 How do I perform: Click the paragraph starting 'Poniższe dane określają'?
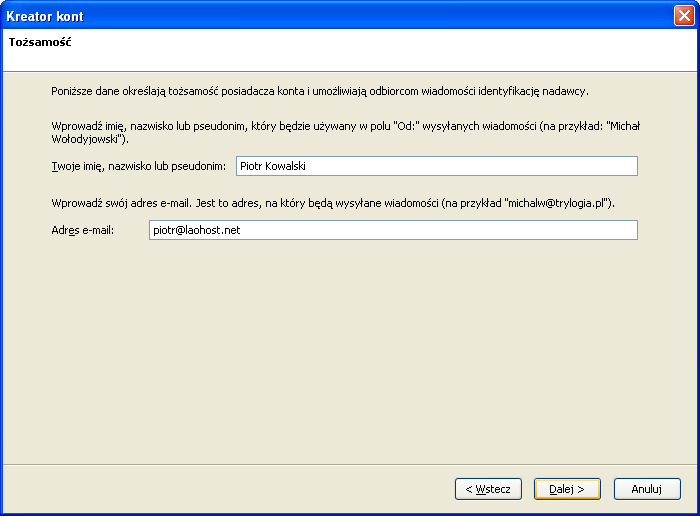[320, 91]
